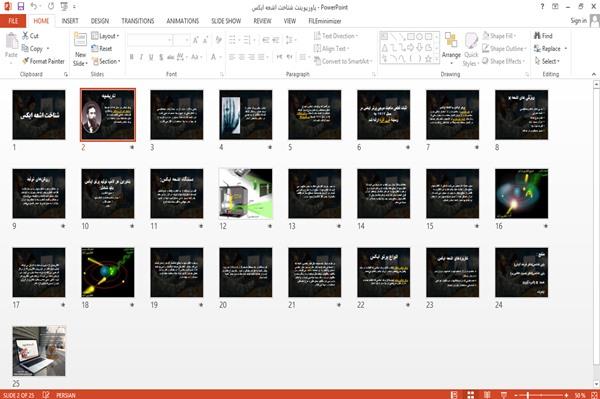Click Shape Effects button
This screenshot has height=399, width=600.
[x=504, y=61]
